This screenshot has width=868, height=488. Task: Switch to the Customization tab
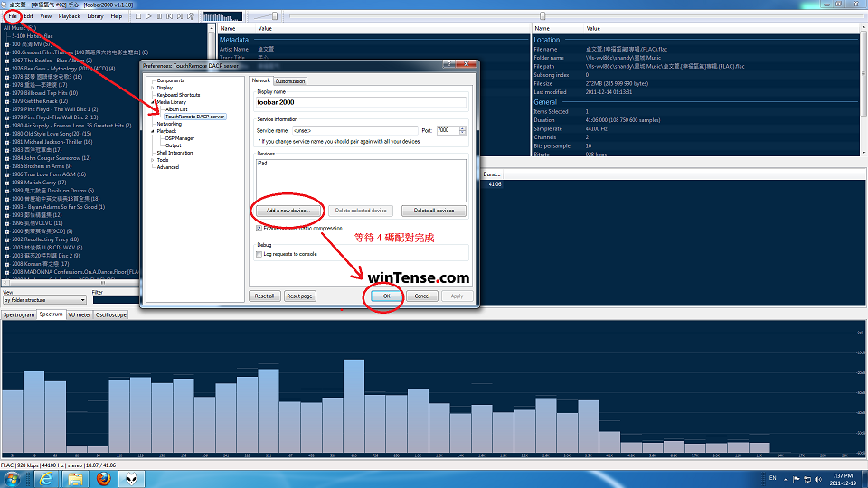pos(290,81)
